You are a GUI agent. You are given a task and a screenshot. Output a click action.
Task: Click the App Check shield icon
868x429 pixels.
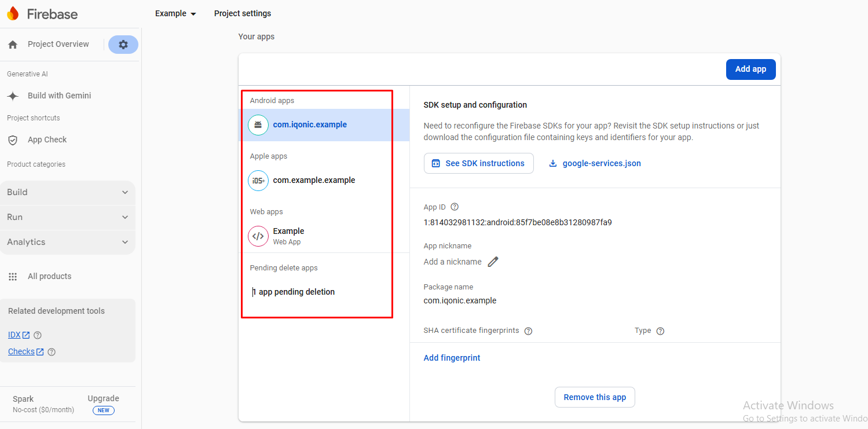click(x=13, y=140)
